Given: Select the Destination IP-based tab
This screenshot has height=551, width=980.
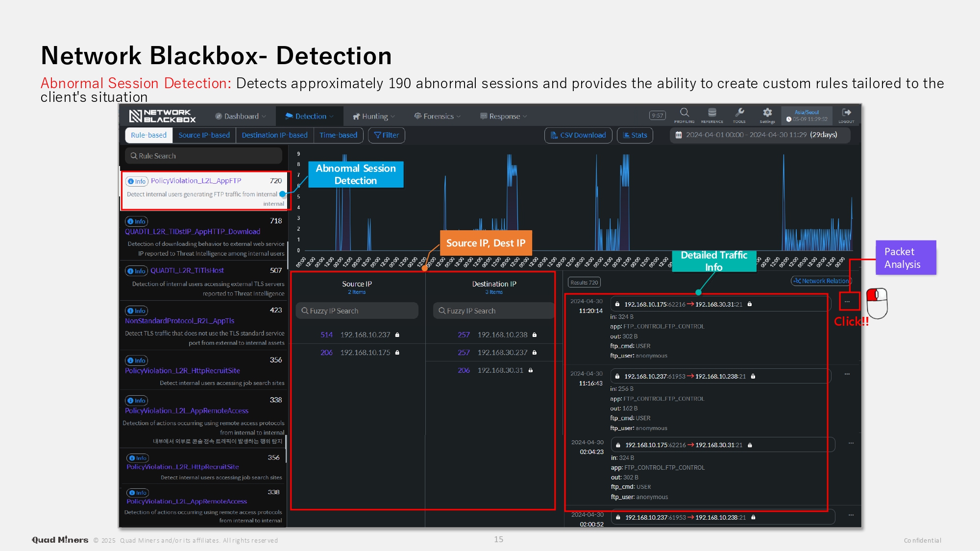Looking at the screenshot, I should (x=274, y=135).
